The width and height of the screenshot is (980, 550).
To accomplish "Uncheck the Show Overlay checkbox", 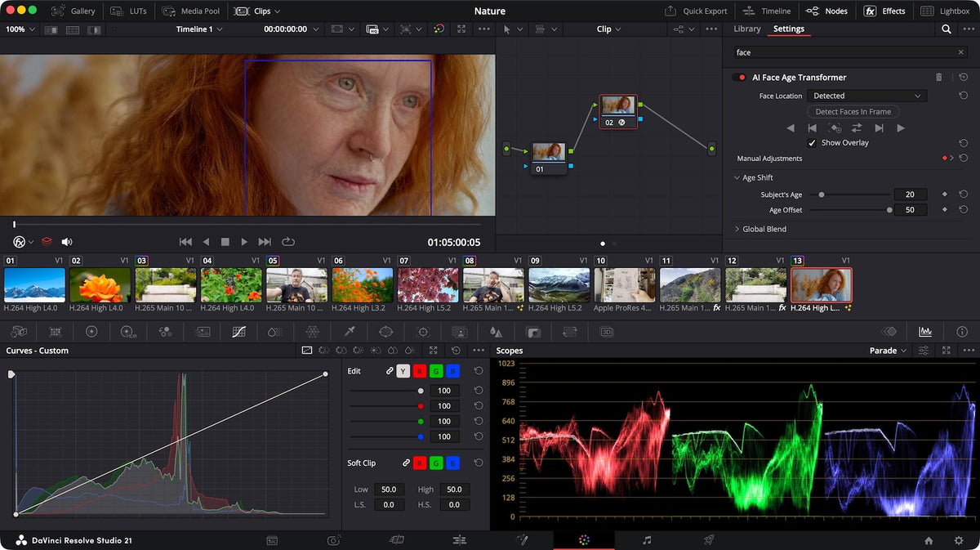I will point(812,143).
